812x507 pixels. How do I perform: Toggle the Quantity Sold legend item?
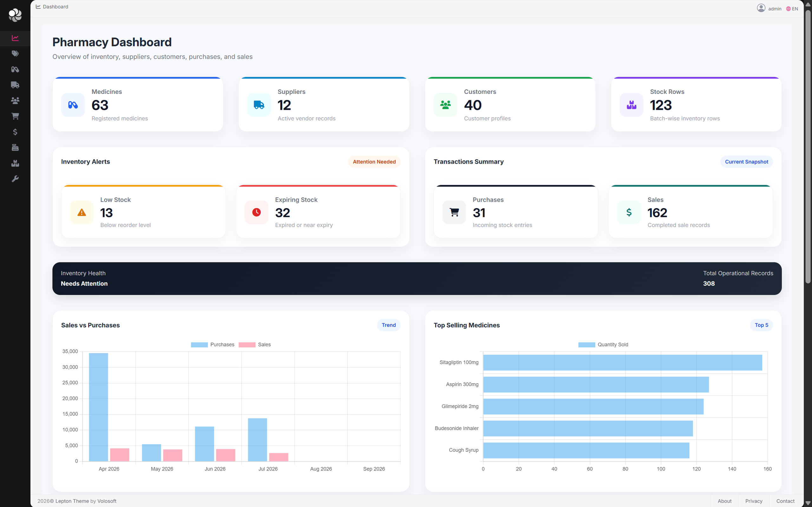(603, 345)
